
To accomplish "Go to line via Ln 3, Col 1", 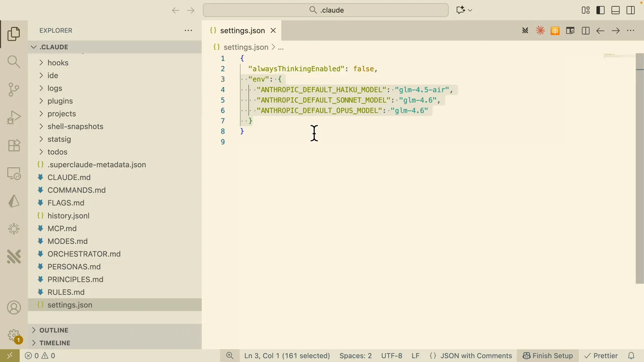I will click(287, 356).
